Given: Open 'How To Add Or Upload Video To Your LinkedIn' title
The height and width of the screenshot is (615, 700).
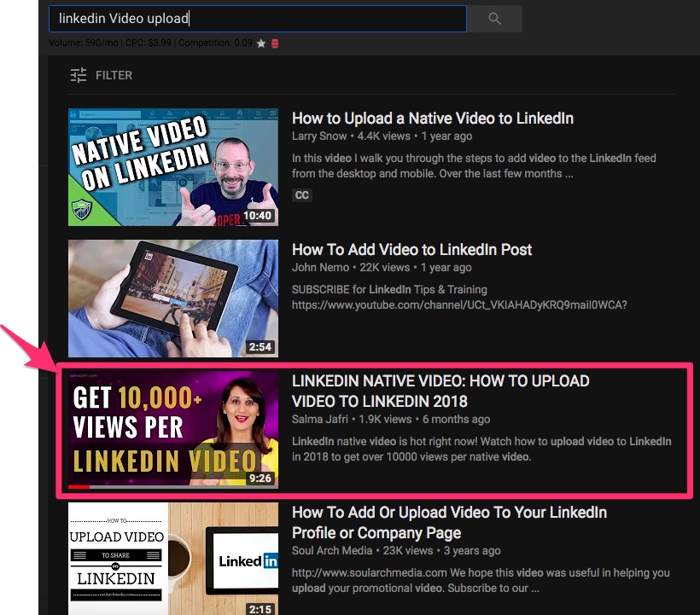Looking at the screenshot, I should pyautogui.click(x=449, y=523).
